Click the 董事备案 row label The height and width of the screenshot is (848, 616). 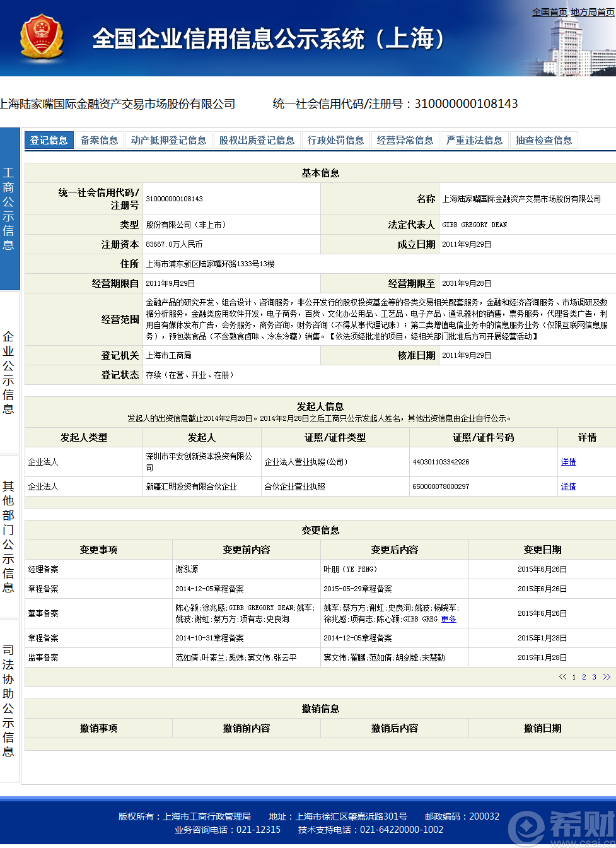click(43, 613)
